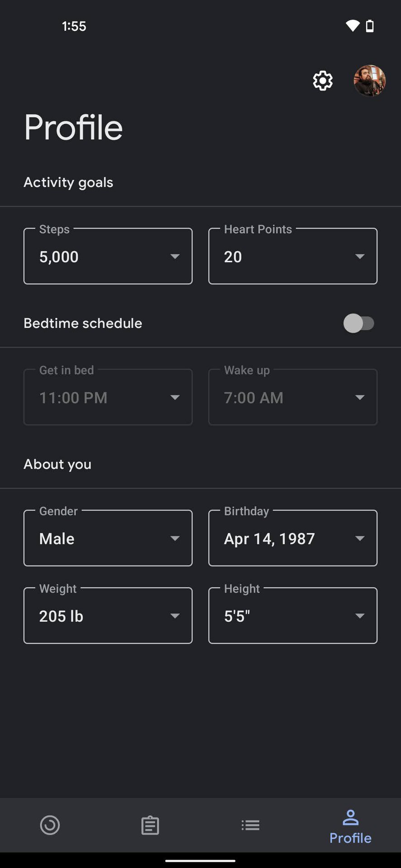Open the Birthday date selector
The image size is (401, 868).
(x=292, y=538)
